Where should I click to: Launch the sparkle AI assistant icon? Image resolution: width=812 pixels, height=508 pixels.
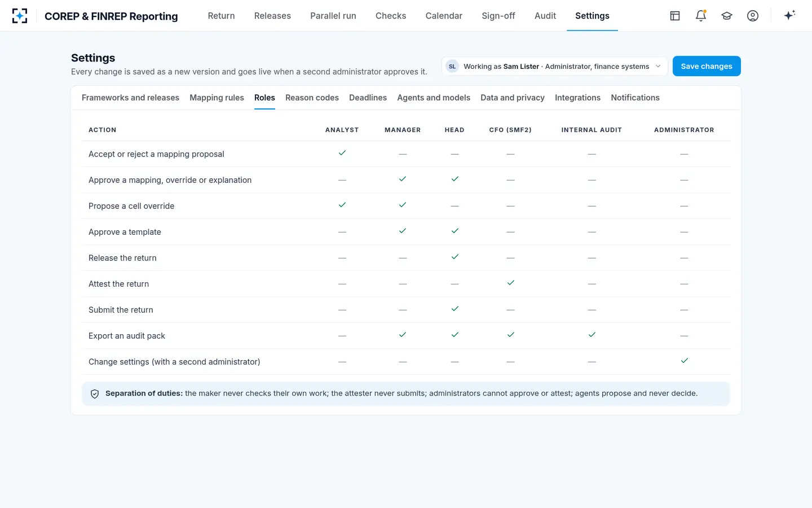pos(789,15)
